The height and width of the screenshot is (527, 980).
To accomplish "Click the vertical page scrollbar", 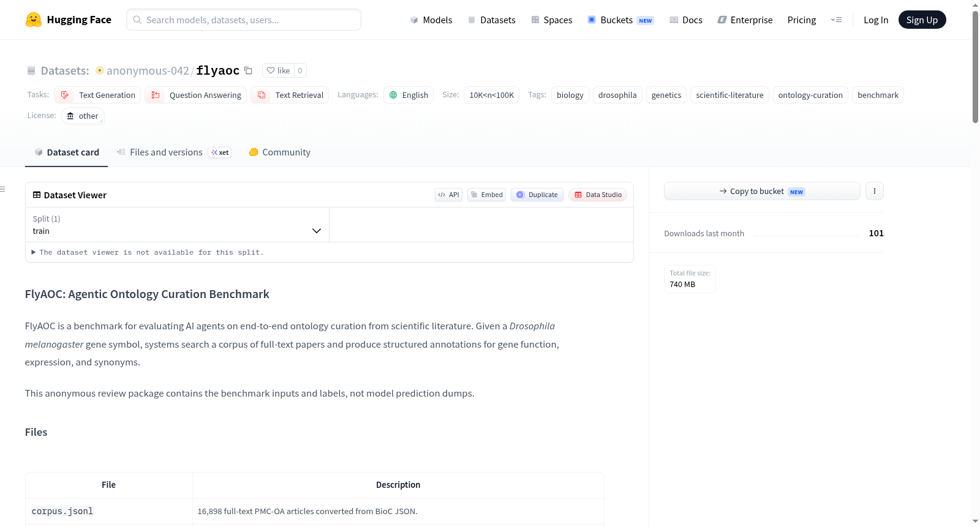I will (975, 67).
